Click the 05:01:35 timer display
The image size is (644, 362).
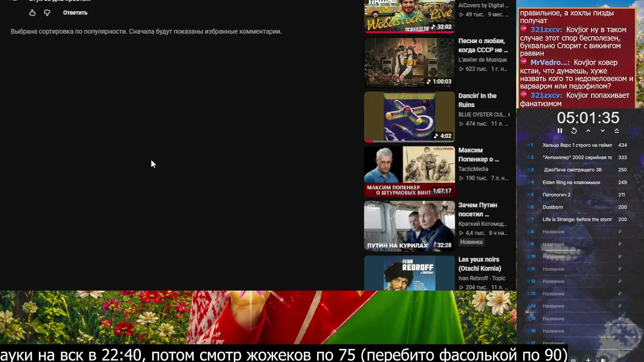coord(588,118)
